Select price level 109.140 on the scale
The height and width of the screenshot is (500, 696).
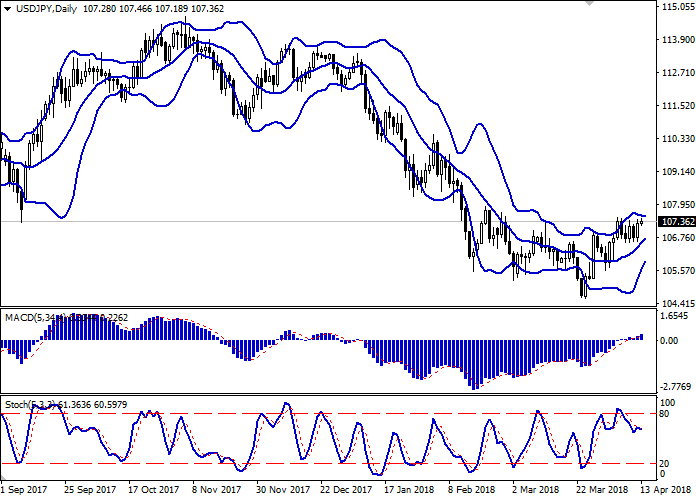(678, 171)
